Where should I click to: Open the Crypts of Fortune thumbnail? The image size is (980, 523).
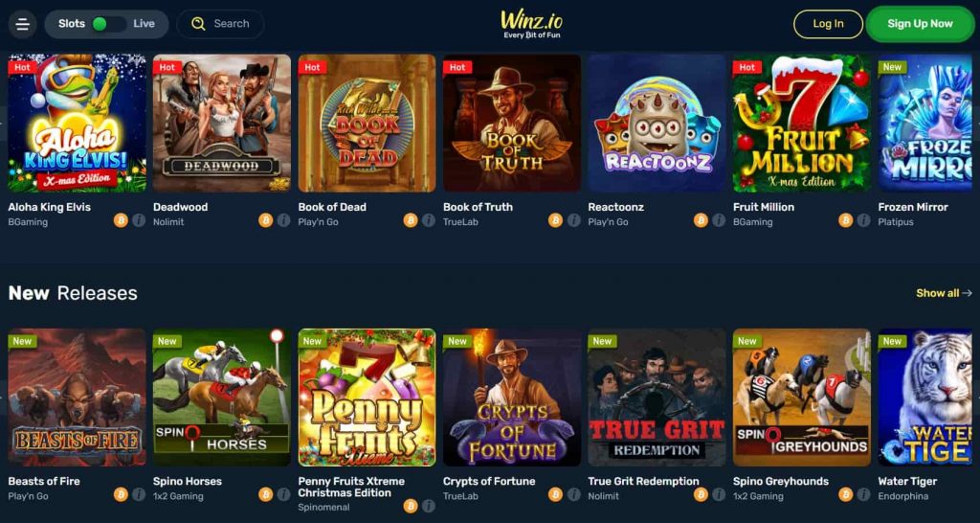(x=512, y=398)
